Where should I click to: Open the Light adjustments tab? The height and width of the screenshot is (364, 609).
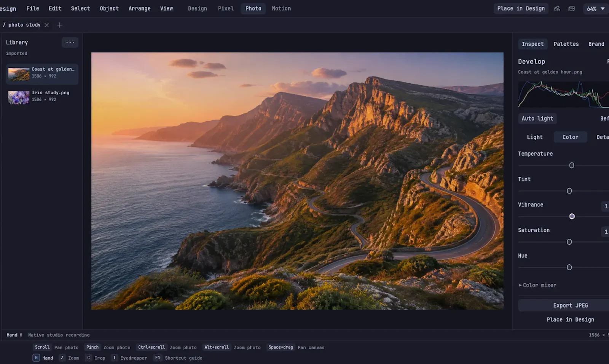tap(534, 137)
